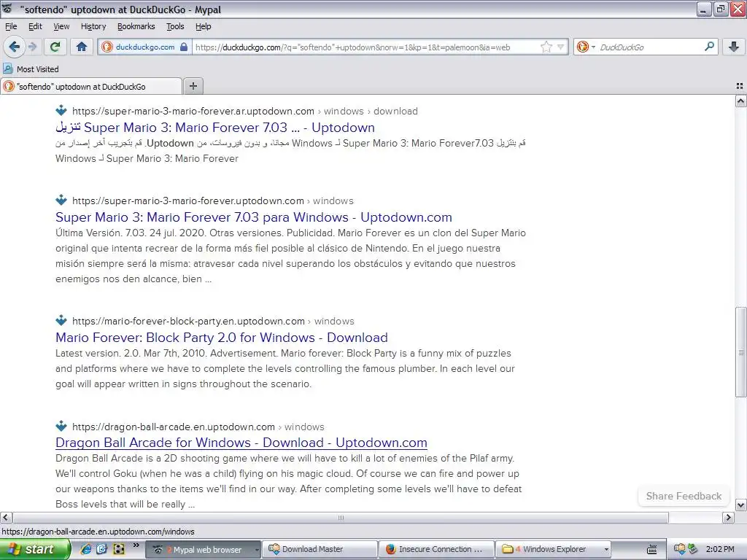Click the DuckDuckGo site identity icon in address bar
The height and width of the screenshot is (560, 747).
pos(107,47)
